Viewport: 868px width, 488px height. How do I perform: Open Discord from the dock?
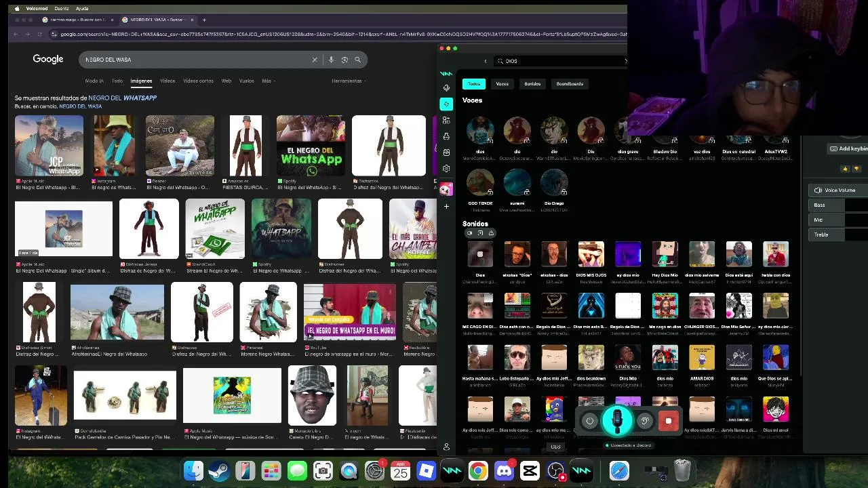(504, 470)
